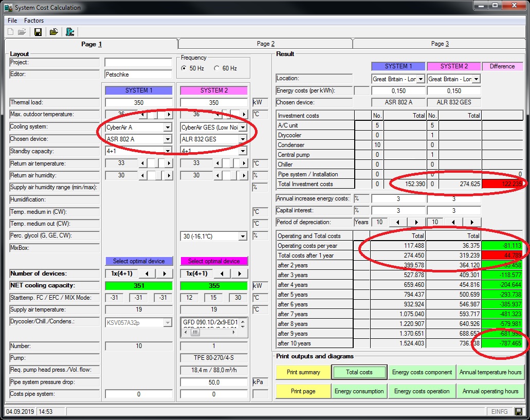Viewport: 530px width, 420px height.
Task: Increase System 2 return air temperature
Action: (244, 163)
